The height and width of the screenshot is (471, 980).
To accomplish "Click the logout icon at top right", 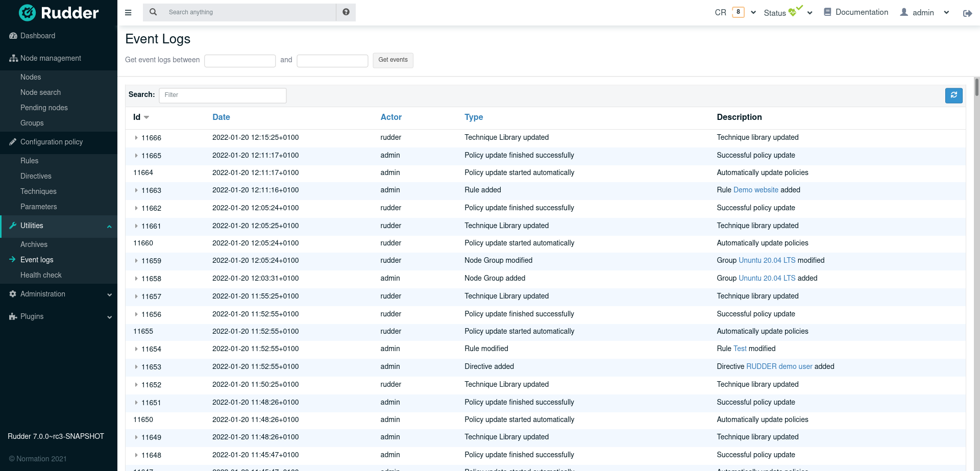I will pos(968,13).
